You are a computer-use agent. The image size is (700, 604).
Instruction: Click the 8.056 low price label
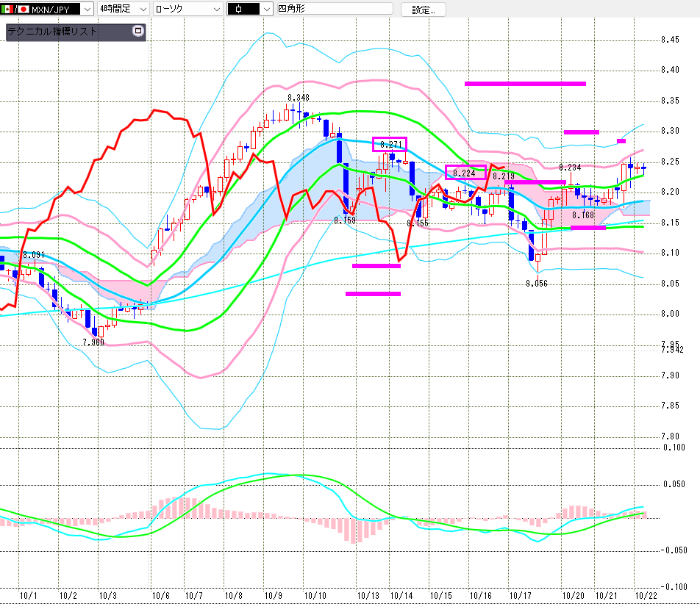click(537, 282)
